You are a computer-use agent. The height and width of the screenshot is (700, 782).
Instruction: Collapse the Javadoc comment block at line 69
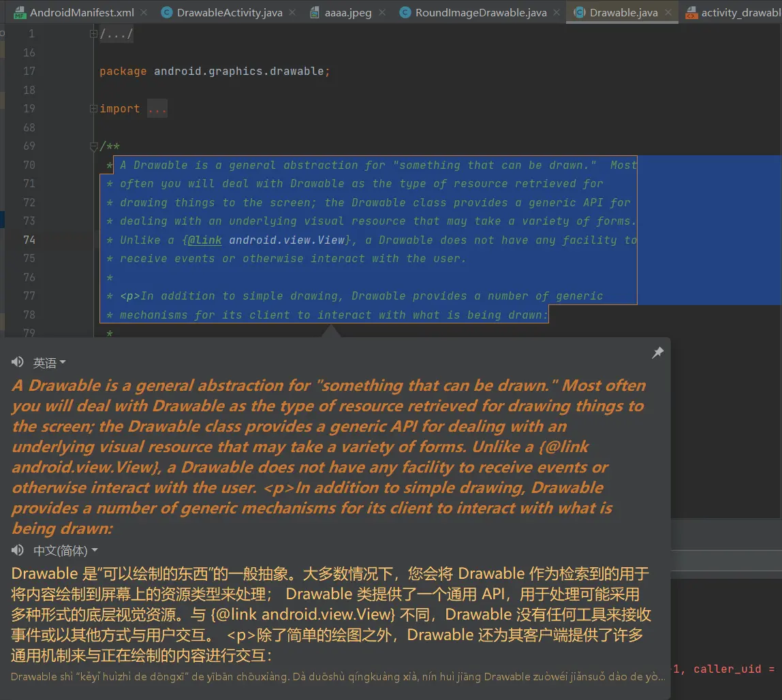click(94, 146)
